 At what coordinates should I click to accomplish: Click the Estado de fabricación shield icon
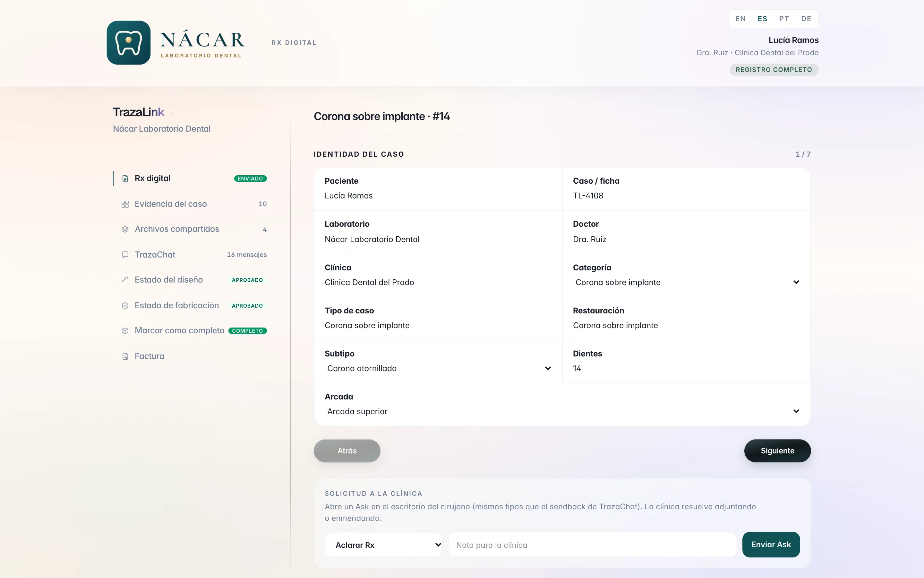125,305
